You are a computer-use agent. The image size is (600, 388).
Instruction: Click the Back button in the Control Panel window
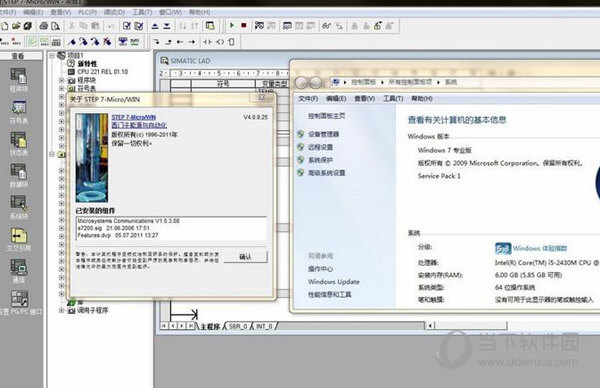[x=301, y=82]
